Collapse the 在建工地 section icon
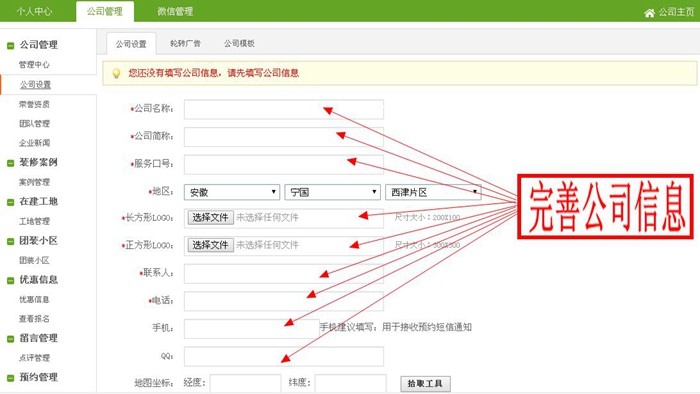 click(10, 202)
